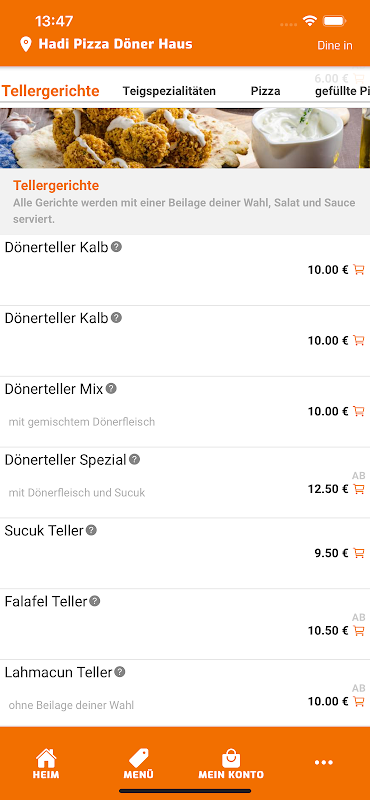
Task: Show info for Sucuk Teller question mark
Action: click(91, 530)
